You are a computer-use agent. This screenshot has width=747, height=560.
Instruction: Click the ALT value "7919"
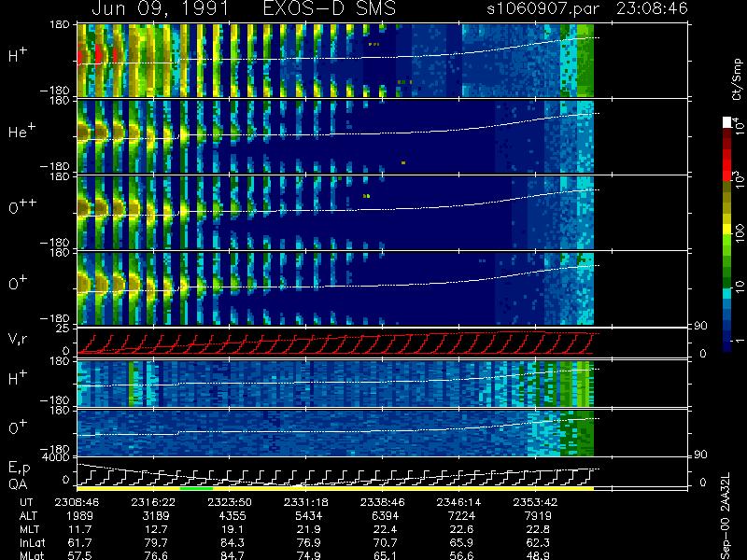[x=538, y=516]
